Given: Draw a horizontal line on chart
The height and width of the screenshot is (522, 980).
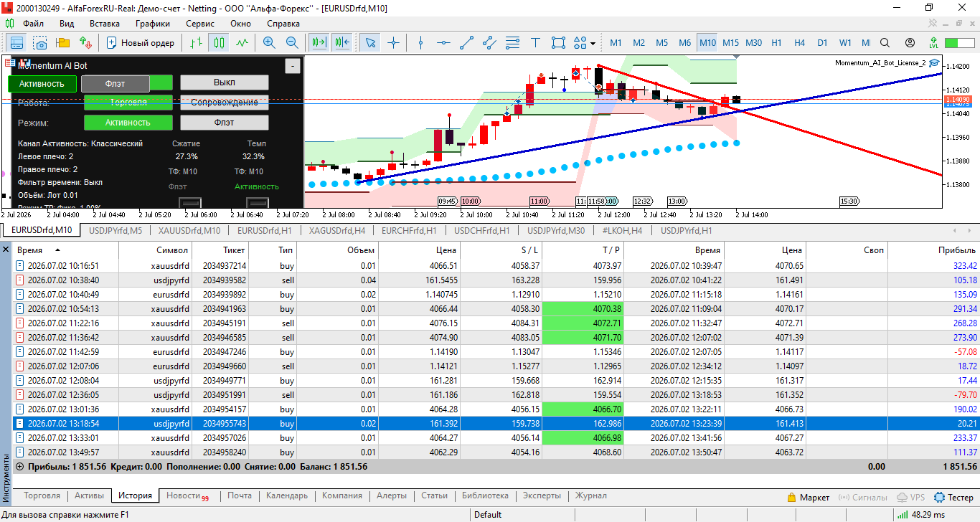Looking at the screenshot, I should pos(444,43).
